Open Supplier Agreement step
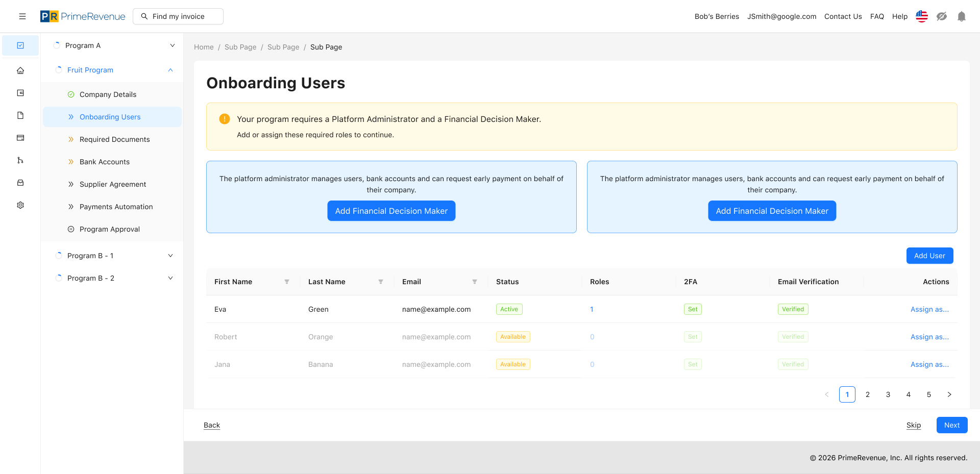 (112, 184)
